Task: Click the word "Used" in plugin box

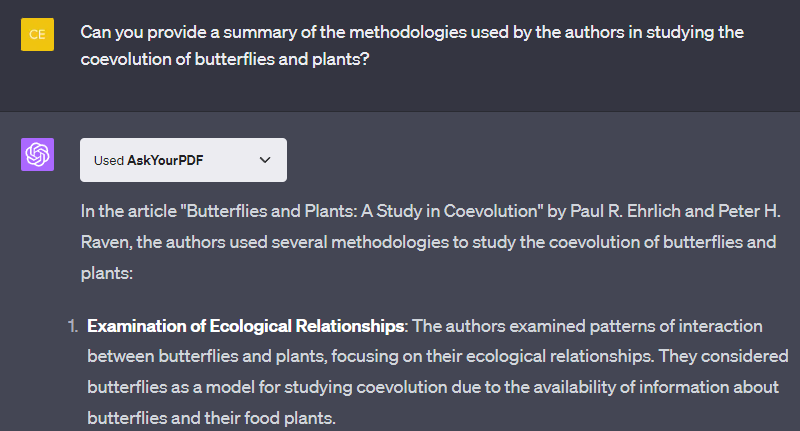Action: click(108, 160)
